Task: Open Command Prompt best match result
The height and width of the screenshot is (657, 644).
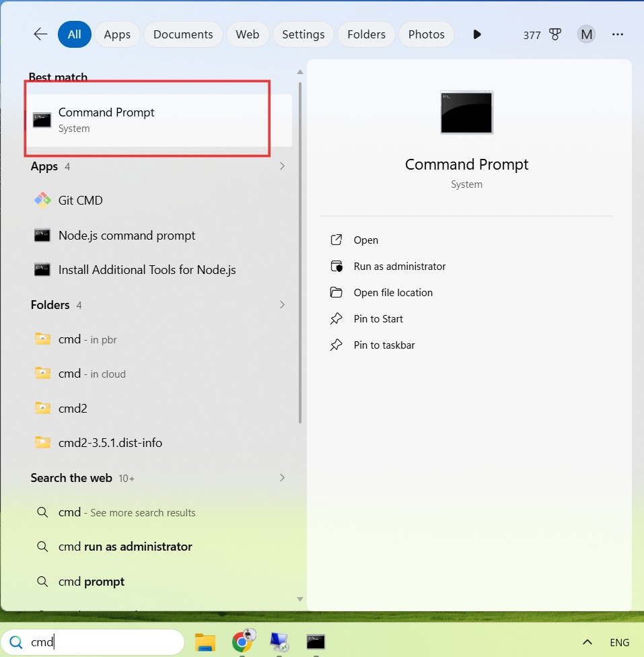Action: [159, 120]
